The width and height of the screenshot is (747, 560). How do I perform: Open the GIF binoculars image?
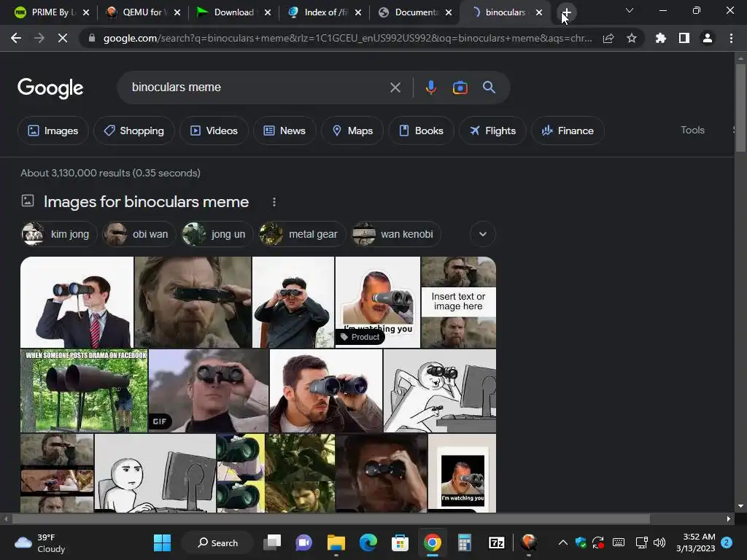click(x=209, y=391)
